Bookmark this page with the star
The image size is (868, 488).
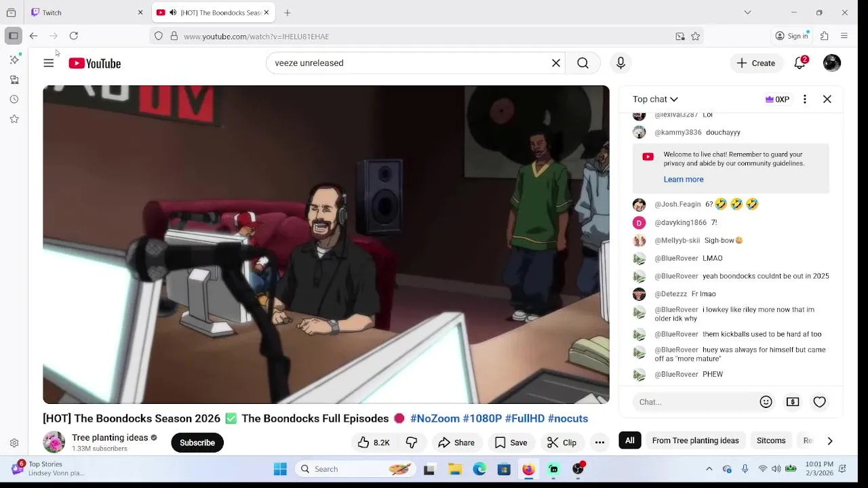(695, 37)
